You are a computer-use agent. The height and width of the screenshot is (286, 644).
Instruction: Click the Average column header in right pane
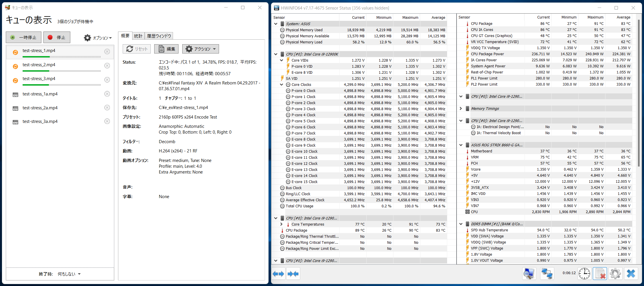(x=619, y=17)
